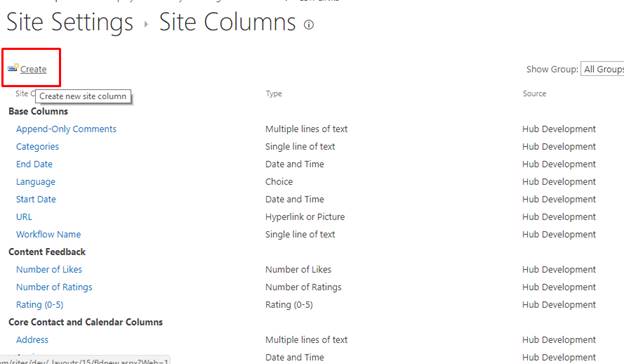Click the Create site column icon
The image size is (624, 364).
(13, 68)
